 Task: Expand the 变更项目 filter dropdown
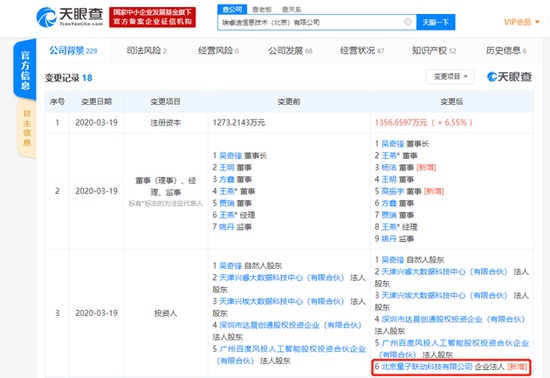(x=450, y=76)
